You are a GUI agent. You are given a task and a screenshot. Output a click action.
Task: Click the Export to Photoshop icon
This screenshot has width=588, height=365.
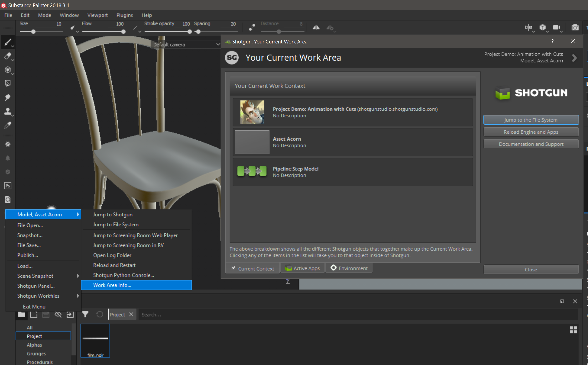point(8,186)
